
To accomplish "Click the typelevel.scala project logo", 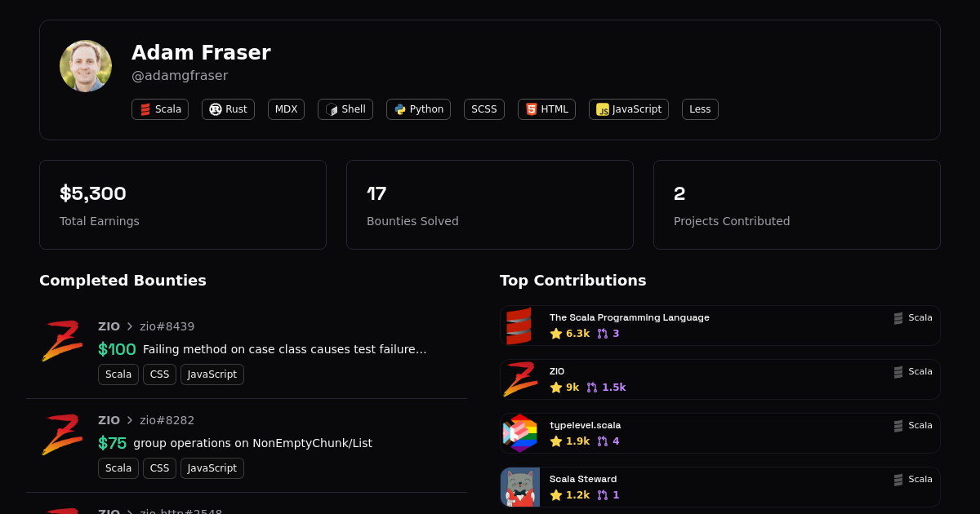I will (520, 433).
